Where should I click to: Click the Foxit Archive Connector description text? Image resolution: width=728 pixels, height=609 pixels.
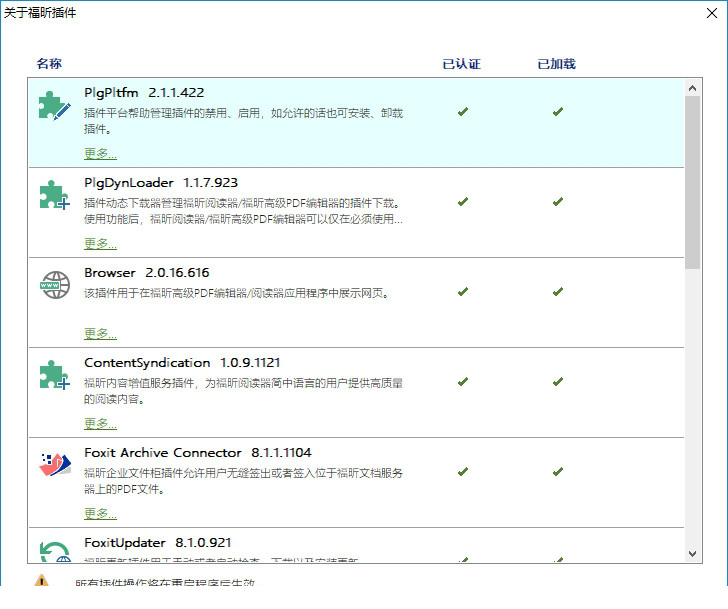(x=243, y=481)
